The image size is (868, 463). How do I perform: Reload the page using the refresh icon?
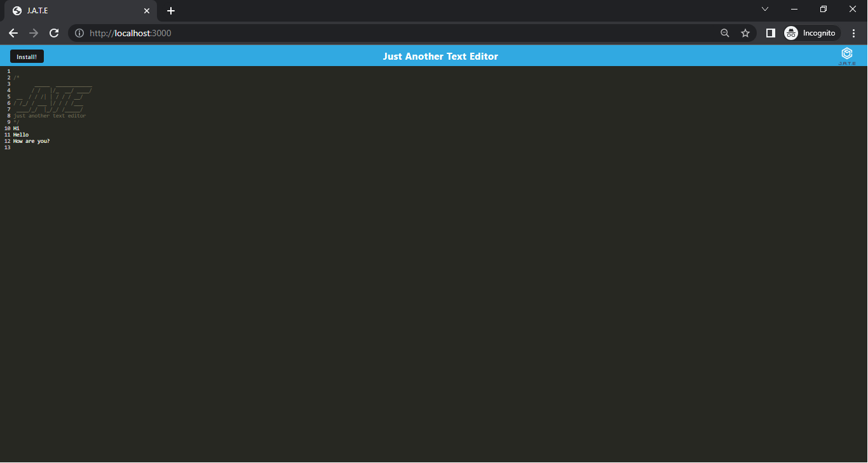[53, 33]
